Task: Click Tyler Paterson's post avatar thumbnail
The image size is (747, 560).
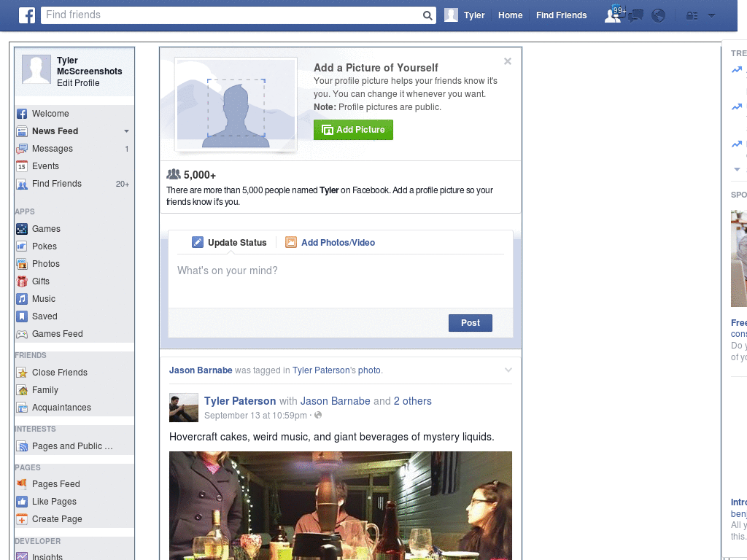Action: pos(183,408)
